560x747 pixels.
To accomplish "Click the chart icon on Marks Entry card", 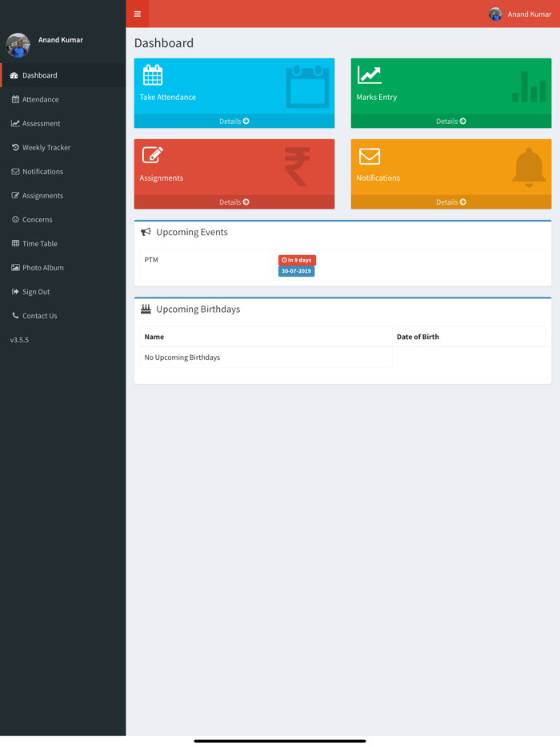I will coord(370,75).
